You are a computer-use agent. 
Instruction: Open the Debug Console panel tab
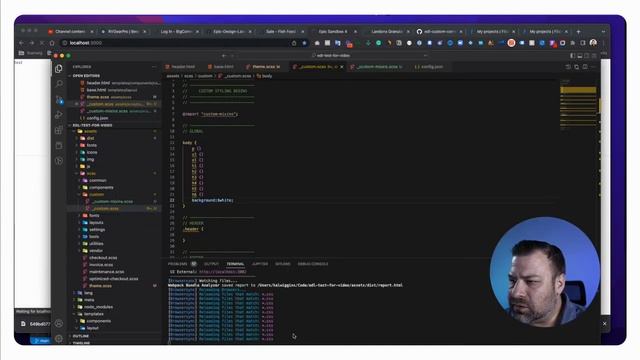pos(313,264)
